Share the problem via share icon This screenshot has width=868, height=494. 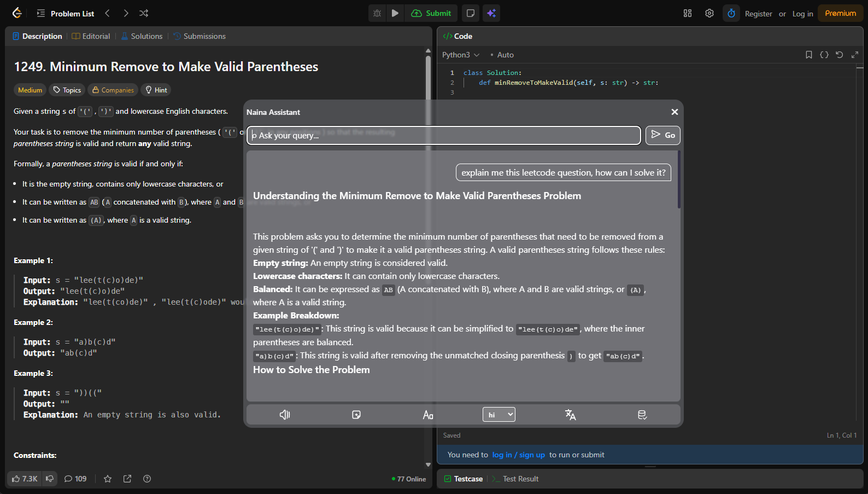coord(127,479)
